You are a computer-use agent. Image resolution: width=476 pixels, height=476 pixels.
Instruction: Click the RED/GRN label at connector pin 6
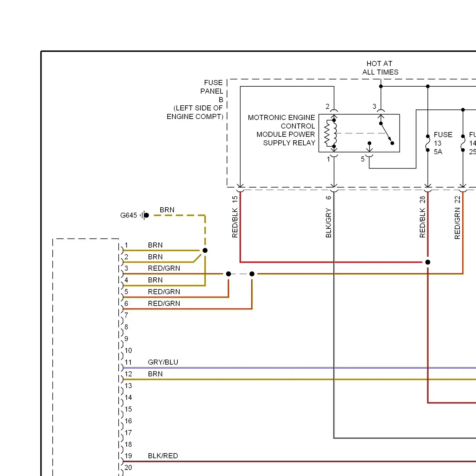[x=164, y=304]
